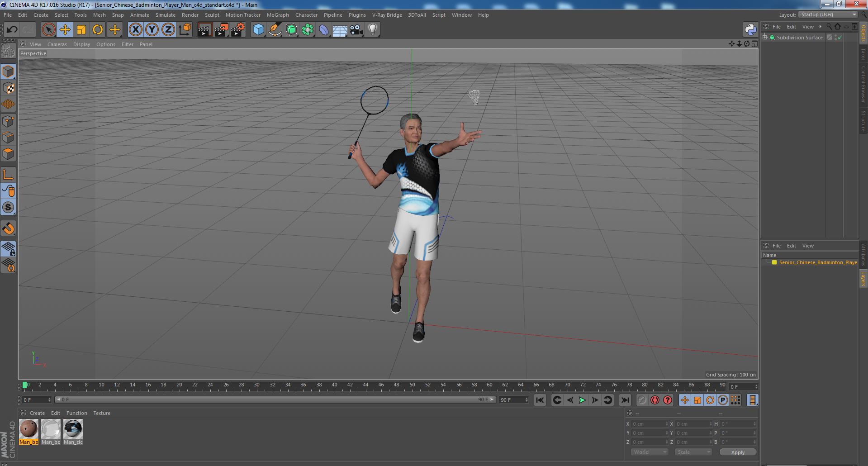
Task: Go to start of animation
Action: coord(540,400)
